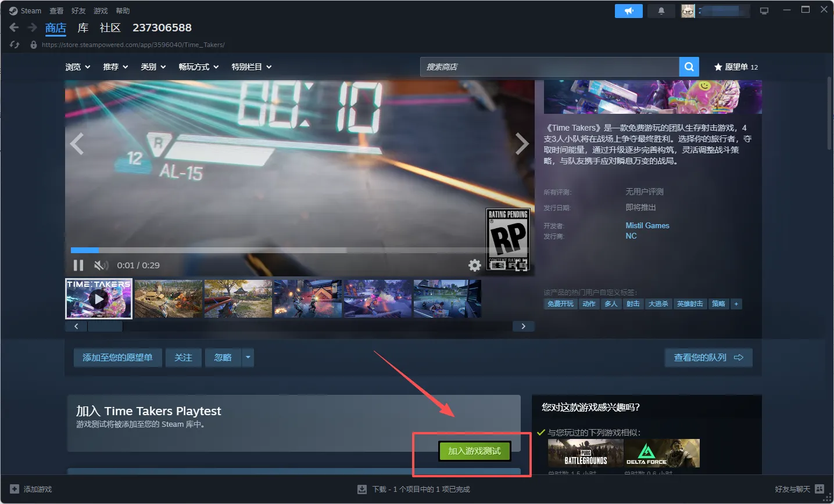The image size is (834, 504).
Task: Click 添加至您的愿望单 button
Action: click(x=117, y=358)
